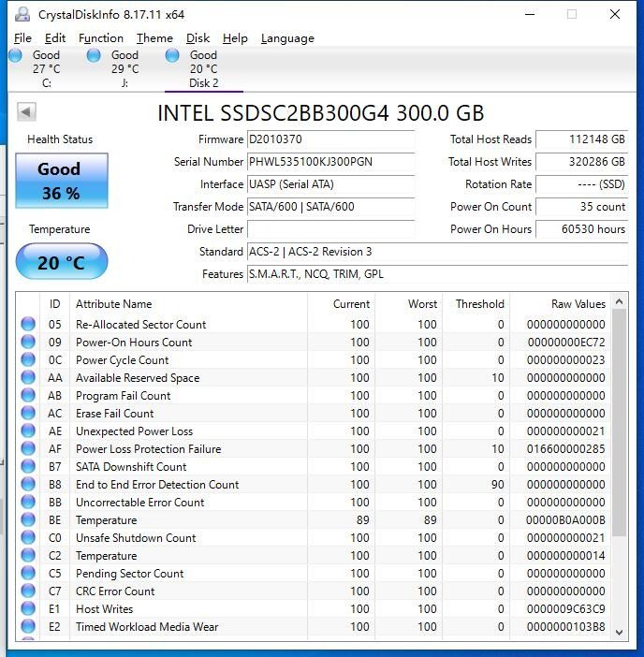Click status orb for drive J:

click(x=94, y=55)
